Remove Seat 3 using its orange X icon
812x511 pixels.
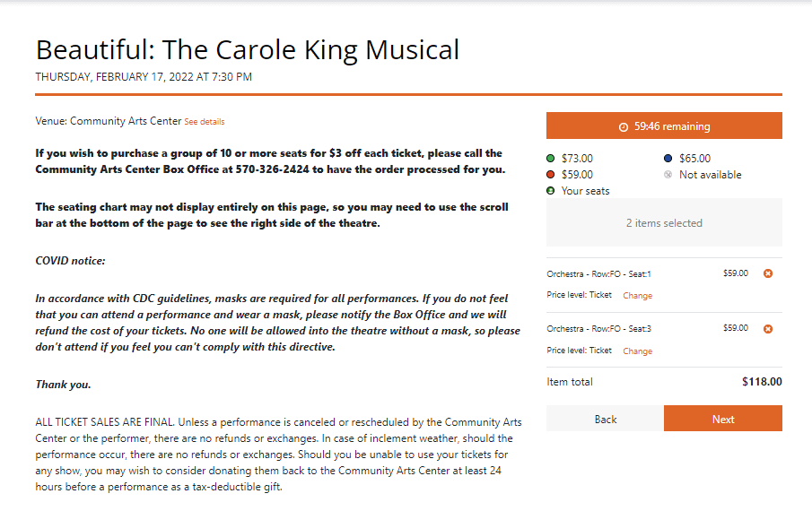coord(768,329)
